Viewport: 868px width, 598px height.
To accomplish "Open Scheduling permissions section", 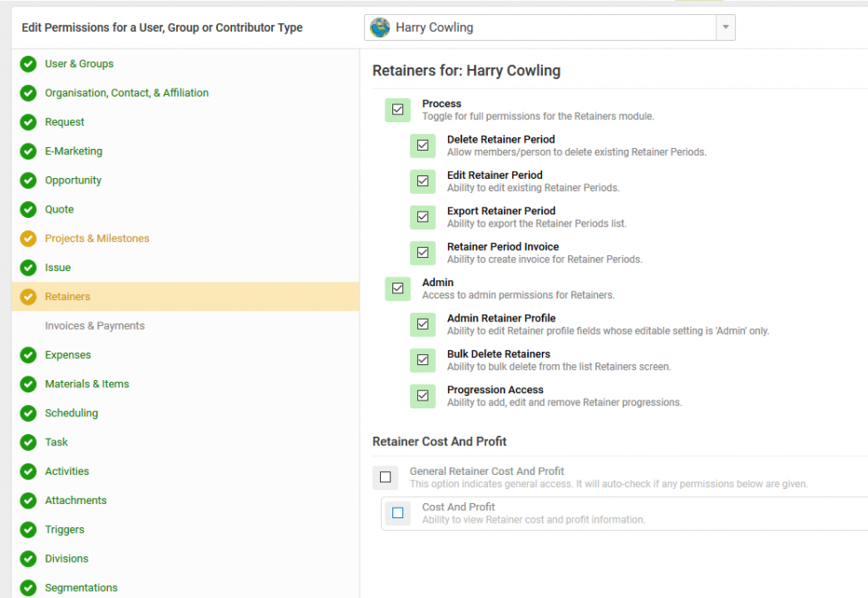I will point(72,413).
